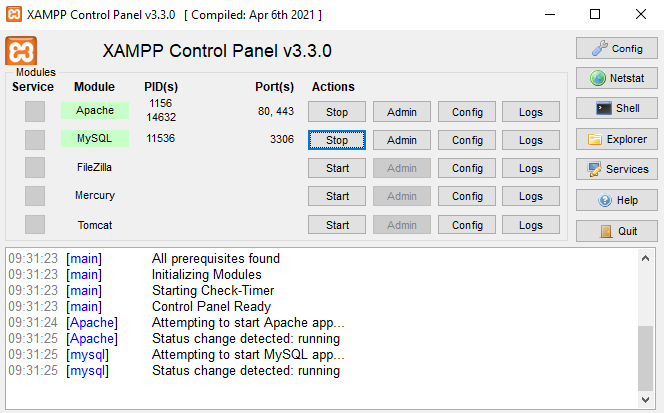View the Mercury Logs menu
The width and height of the screenshot is (664, 413).
click(x=531, y=196)
